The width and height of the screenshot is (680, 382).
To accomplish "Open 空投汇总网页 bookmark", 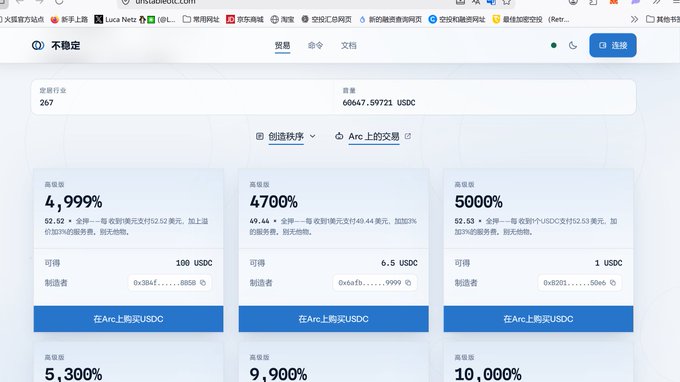I will (x=327, y=20).
